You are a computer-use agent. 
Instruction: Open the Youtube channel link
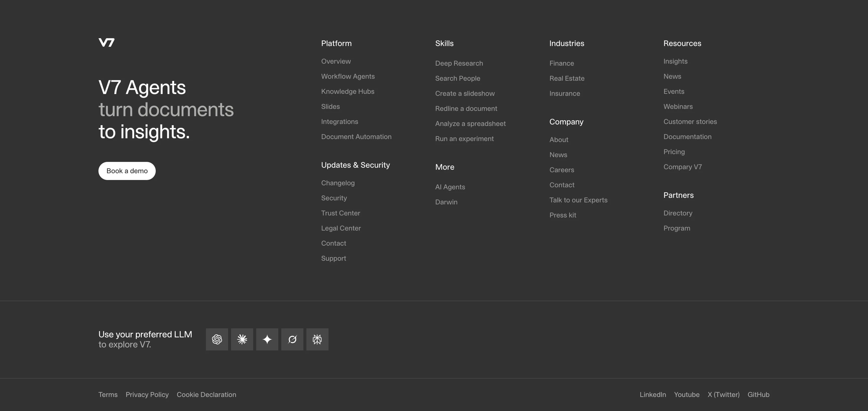pyautogui.click(x=687, y=394)
